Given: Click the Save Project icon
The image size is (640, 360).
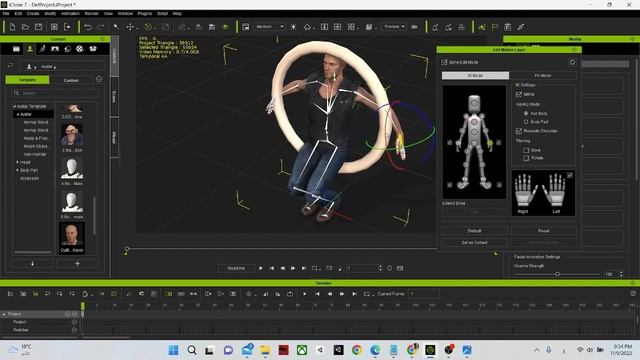Looking at the screenshot, I should [38, 27].
